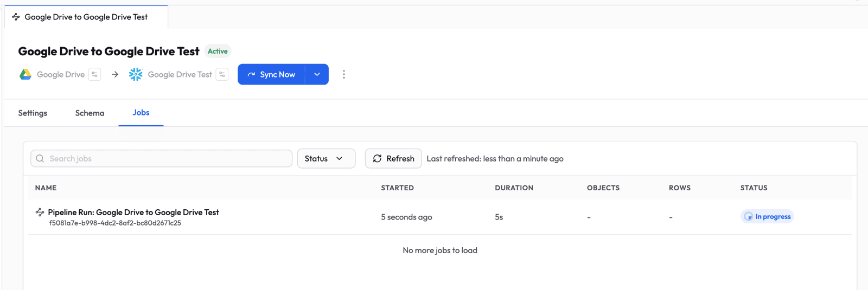The height and width of the screenshot is (290, 868).
Task: Select the Jobs tab
Action: pos(141,113)
